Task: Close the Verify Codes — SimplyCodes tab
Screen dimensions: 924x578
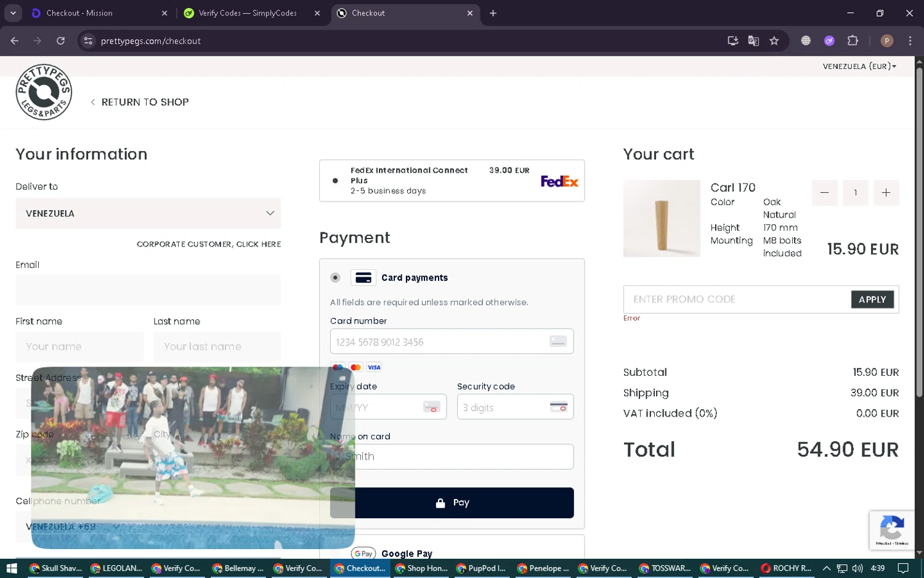Action: (317, 13)
